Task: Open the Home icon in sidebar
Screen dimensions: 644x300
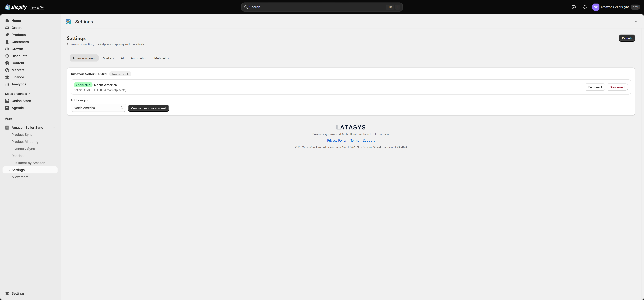Action: pos(7,21)
